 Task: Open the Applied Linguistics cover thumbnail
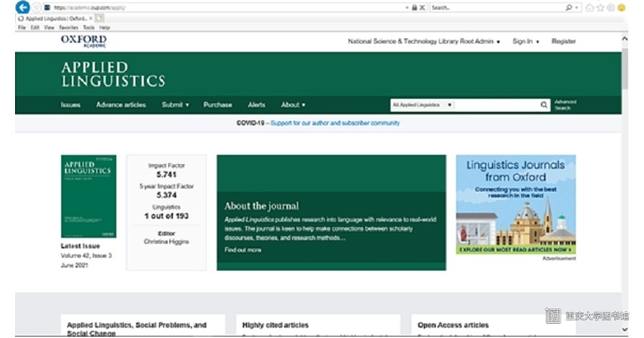coord(89,196)
